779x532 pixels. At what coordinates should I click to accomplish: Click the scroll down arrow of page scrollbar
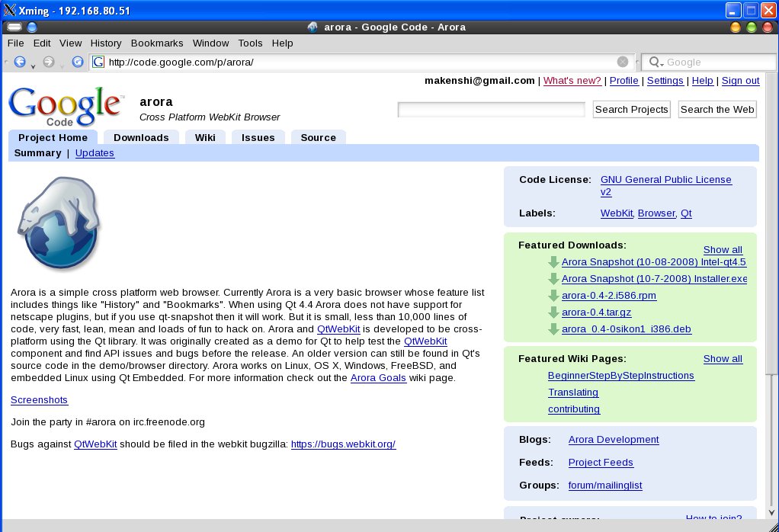point(771,513)
